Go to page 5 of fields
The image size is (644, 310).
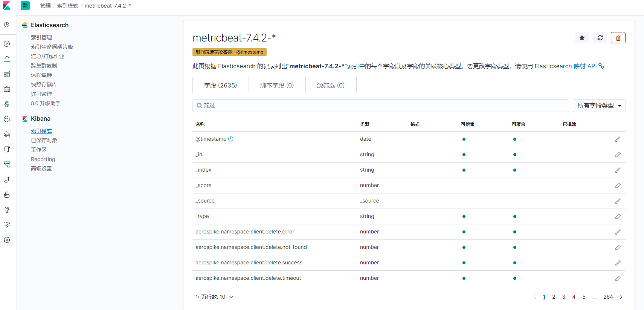click(584, 297)
